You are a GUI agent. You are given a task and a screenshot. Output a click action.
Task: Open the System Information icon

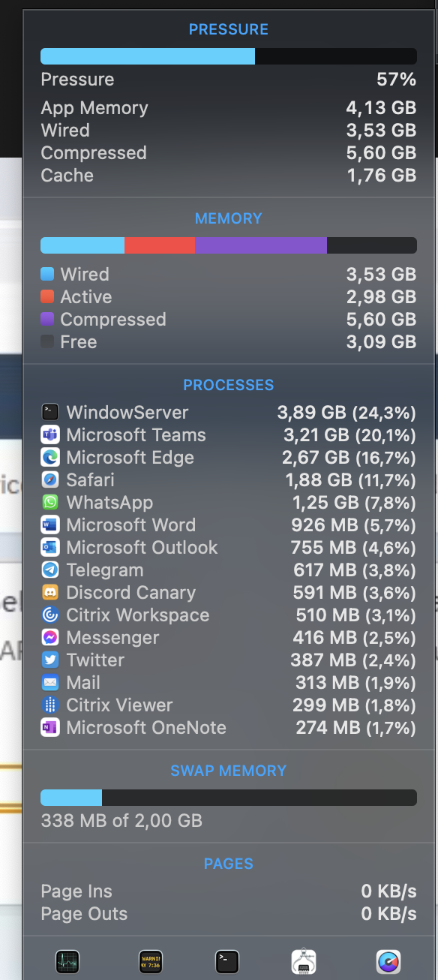click(304, 961)
